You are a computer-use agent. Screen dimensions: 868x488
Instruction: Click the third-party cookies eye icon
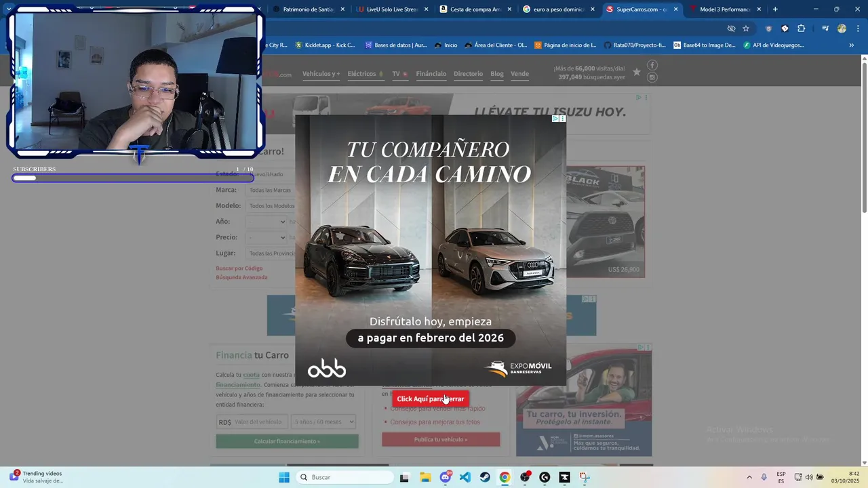731,28
